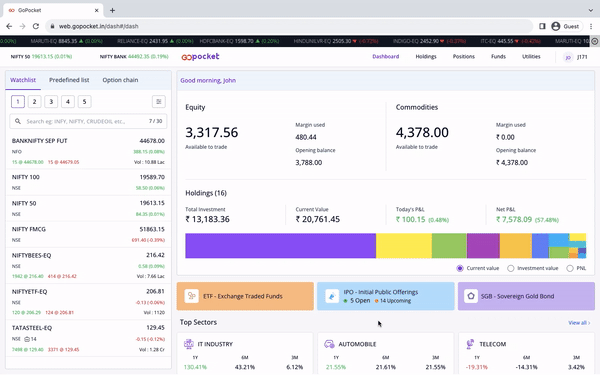Expand the ticker bar collapse arrow
This screenshot has height=375, width=600.
[x=595, y=41]
